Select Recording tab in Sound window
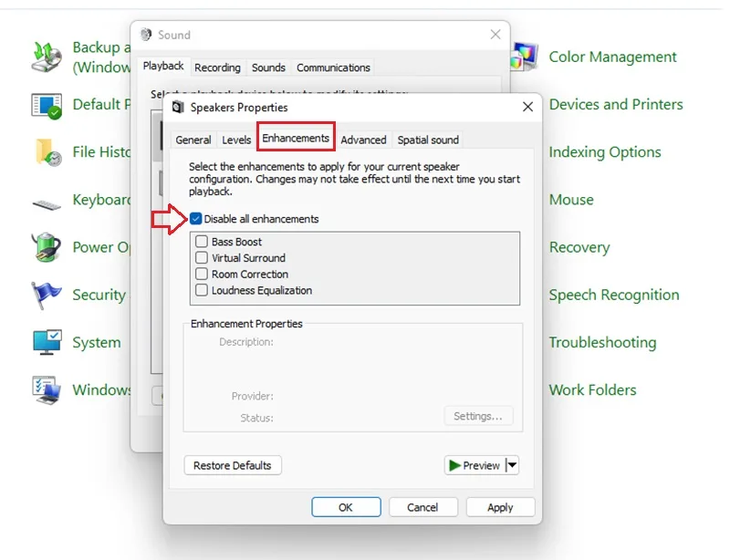 [x=217, y=67]
